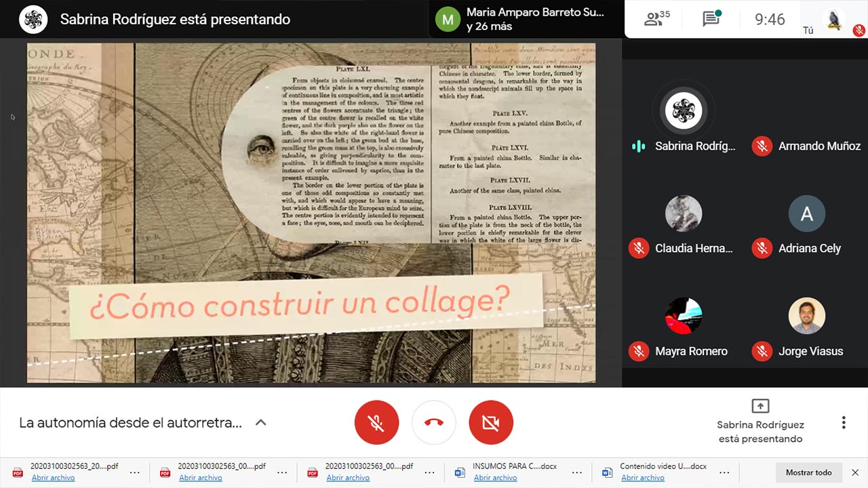Open the three-dot more options menu

(844, 423)
